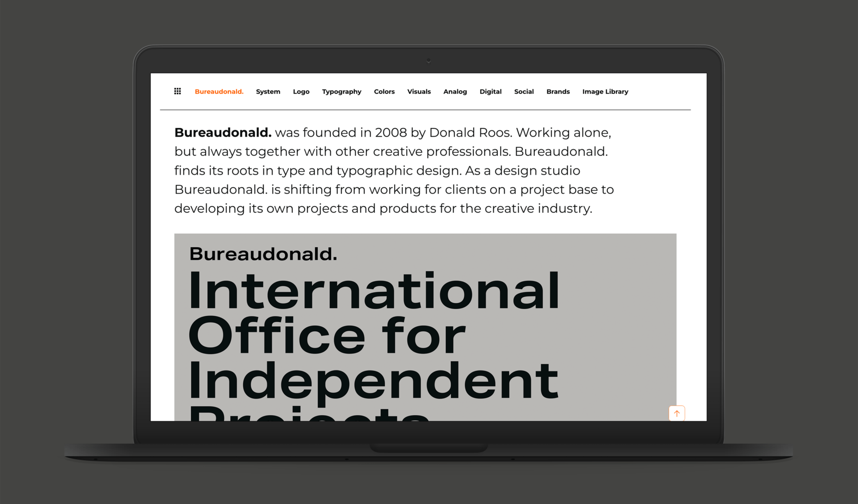Go to the Logo page
Image resolution: width=858 pixels, height=504 pixels.
click(301, 92)
